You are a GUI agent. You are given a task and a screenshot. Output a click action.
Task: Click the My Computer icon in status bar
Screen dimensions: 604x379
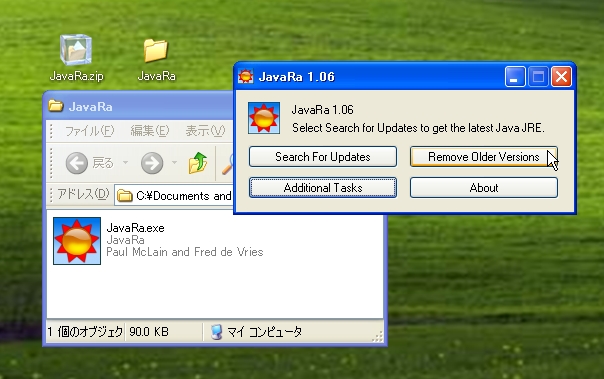(217, 332)
